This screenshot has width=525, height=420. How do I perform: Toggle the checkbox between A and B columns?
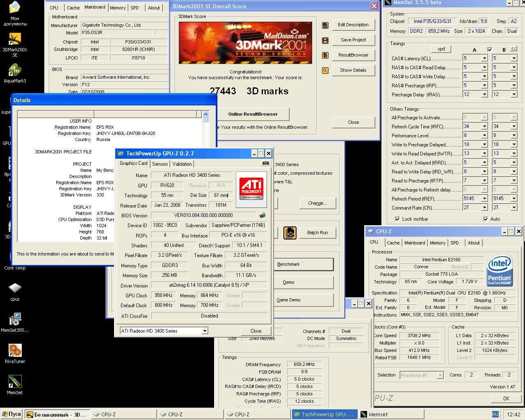point(489,50)
